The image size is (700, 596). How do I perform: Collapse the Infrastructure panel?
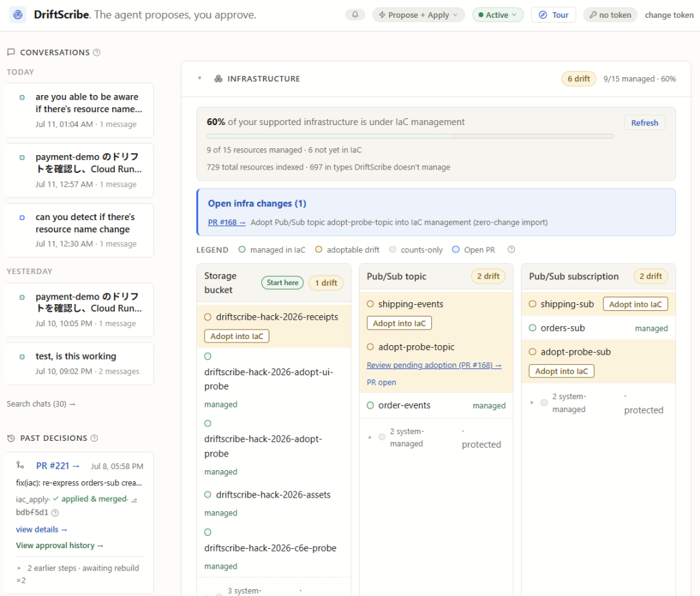tap(200, 78)
